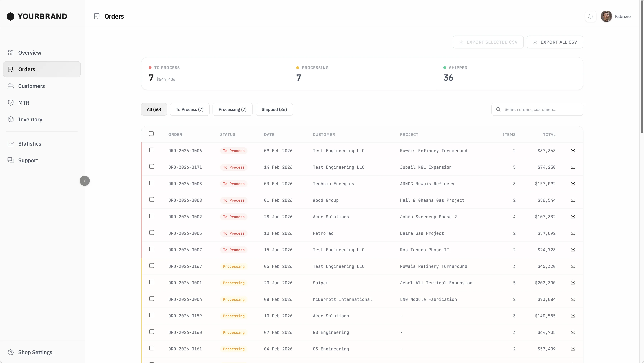This screenshot has height=363, width=644.
Task: Open the MTR shield icon in sidebar
Action: [x=11, y=103]
